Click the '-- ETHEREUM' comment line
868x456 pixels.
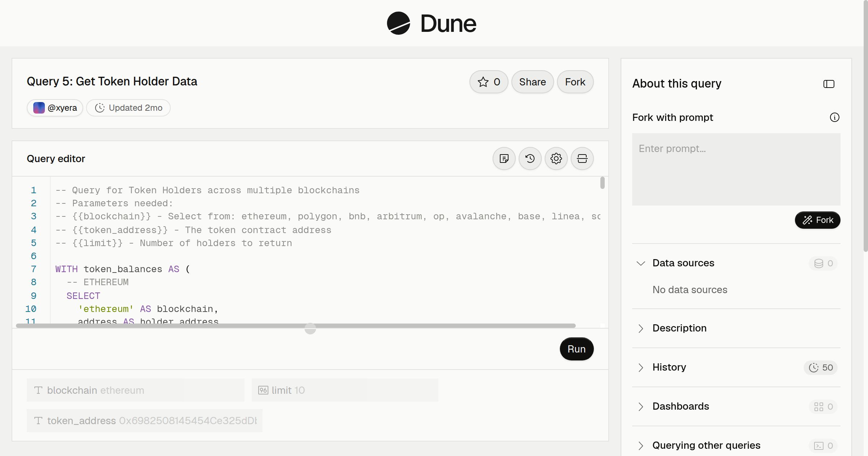pyautogui.click(x=98, y=282)
